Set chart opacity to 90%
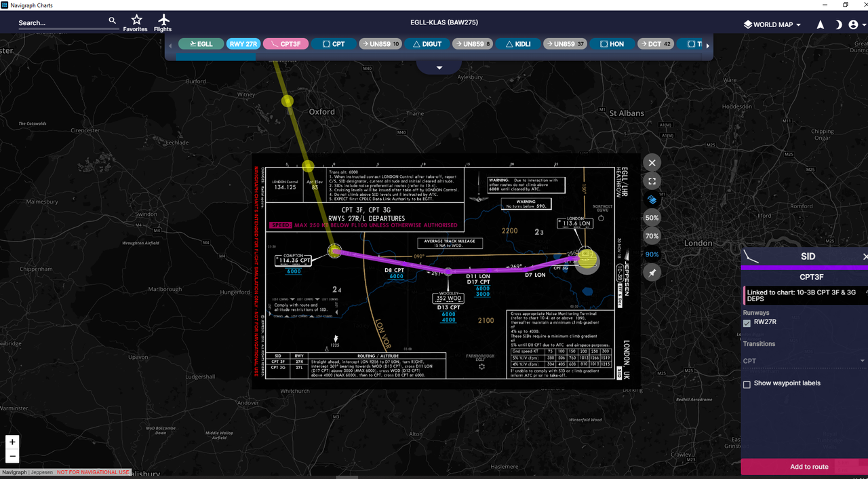Image resolution: width=868 pixels, height=479 pixels. (652, 254)
